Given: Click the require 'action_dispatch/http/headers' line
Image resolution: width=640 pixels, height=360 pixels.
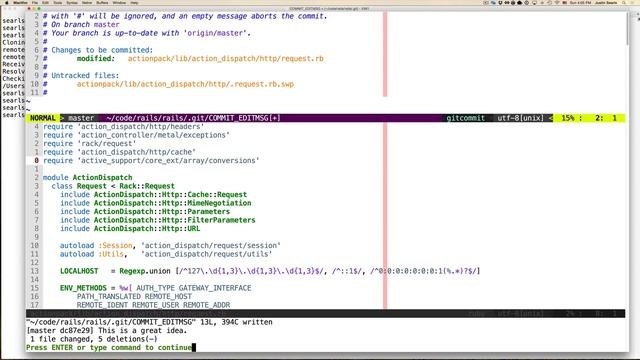Looking at the screenshot, I should point(124,127).
